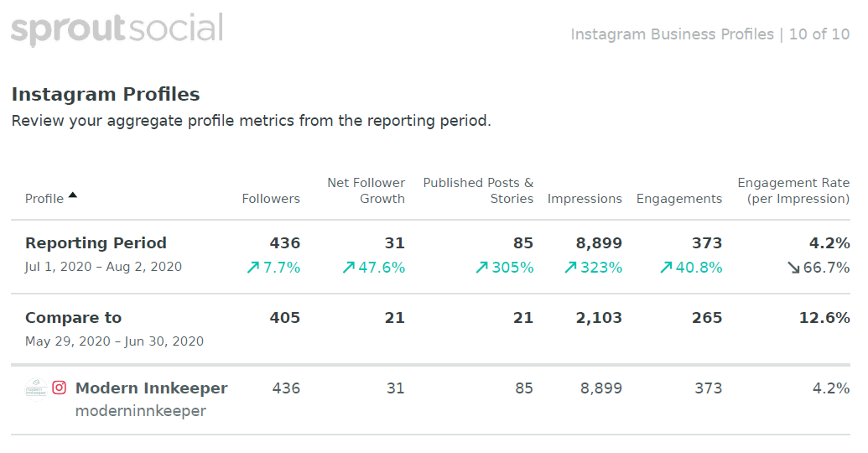Open the Modern Innkeeper profile link
Viewport: 868px width, 453px height.
151,388
